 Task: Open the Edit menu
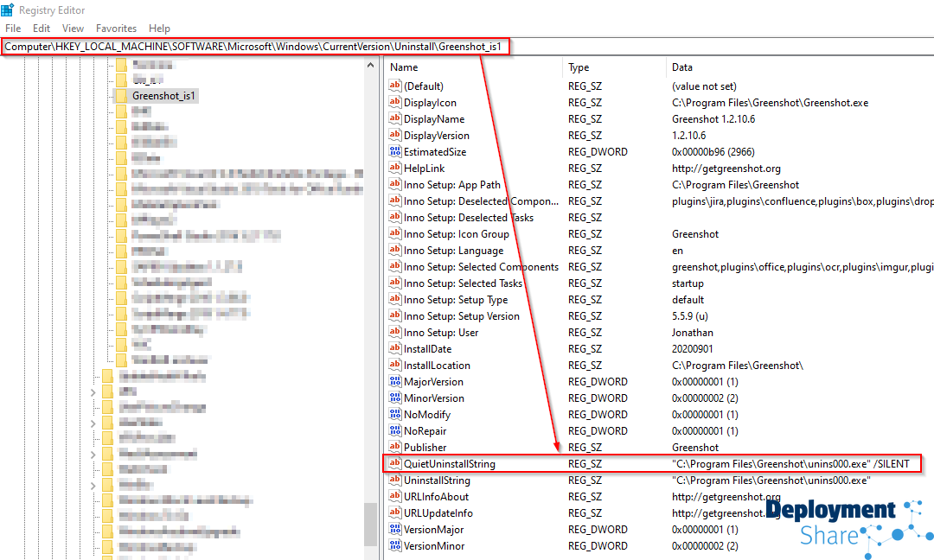(x=42, y=28)
